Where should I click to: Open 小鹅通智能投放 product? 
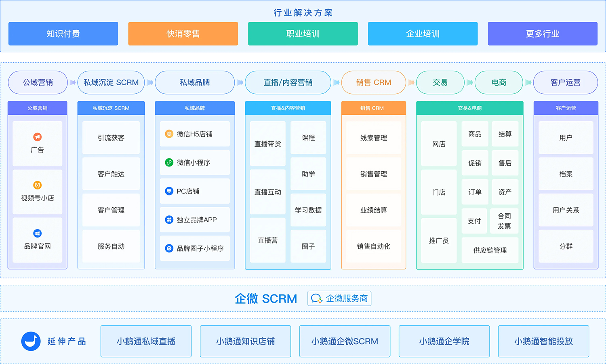pos(543,341)
